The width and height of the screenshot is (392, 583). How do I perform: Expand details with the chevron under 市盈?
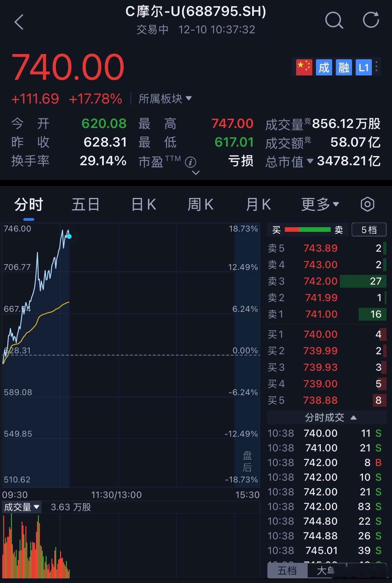click(195, 173)
